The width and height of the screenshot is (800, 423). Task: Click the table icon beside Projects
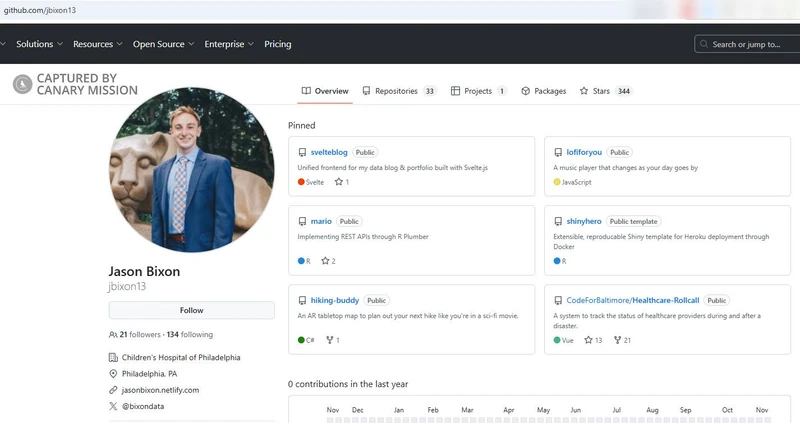tap(455, 91)
